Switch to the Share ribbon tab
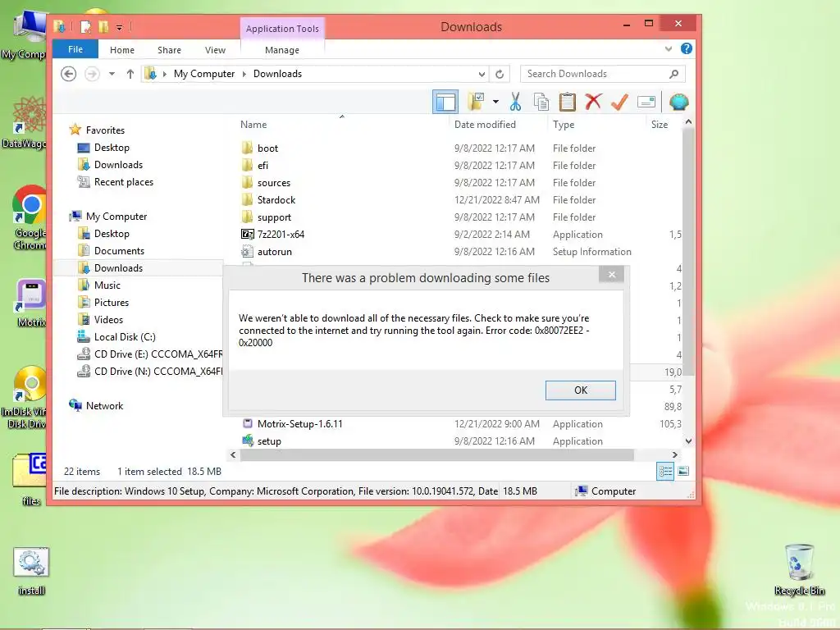840x630 pixels. (169, 50)
